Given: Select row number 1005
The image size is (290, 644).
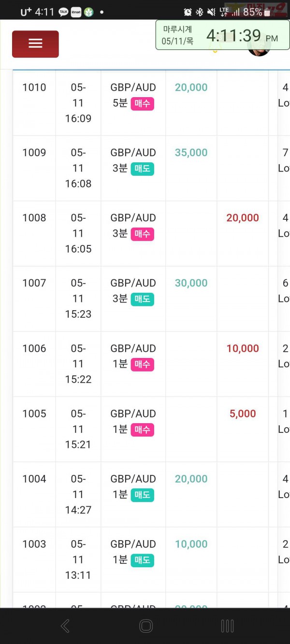Looking at the screenshot, I should click(x=34, y=414).
